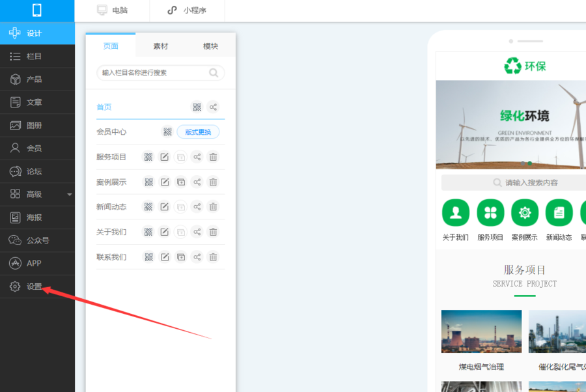Open 论坛 in the sidebar
Image resolution: width=586 pixels, height=392 pixels.
(37, 171)
